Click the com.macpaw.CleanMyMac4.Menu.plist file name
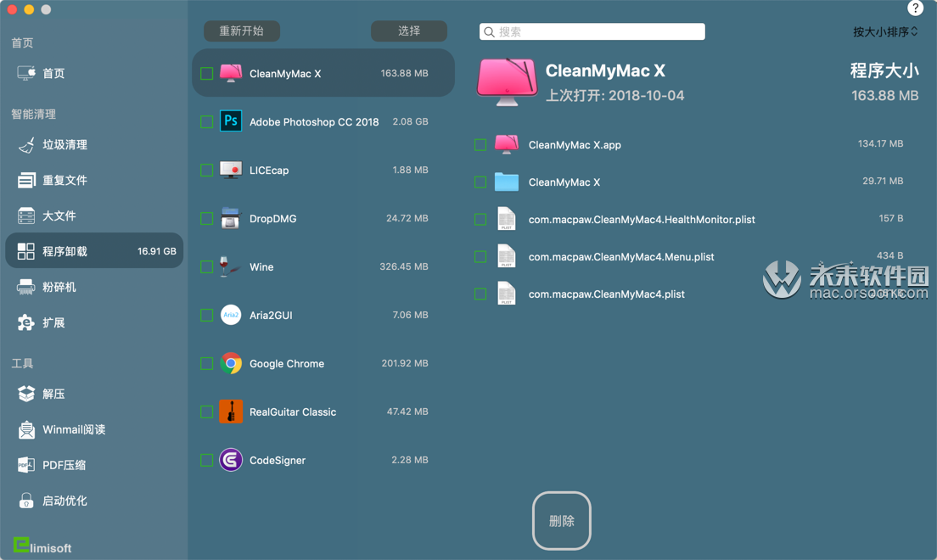The image size is (937, 560). tap(621, 257)
